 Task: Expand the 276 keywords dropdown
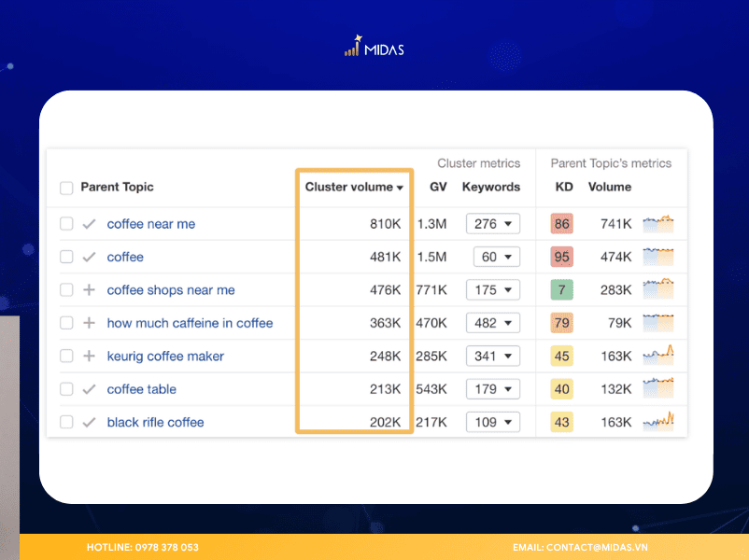click(493, 223)
